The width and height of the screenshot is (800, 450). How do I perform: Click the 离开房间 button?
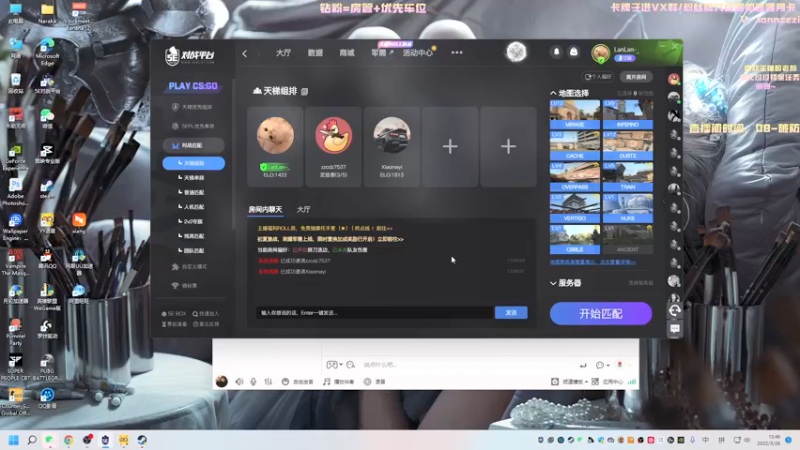[x=636, y=77]
